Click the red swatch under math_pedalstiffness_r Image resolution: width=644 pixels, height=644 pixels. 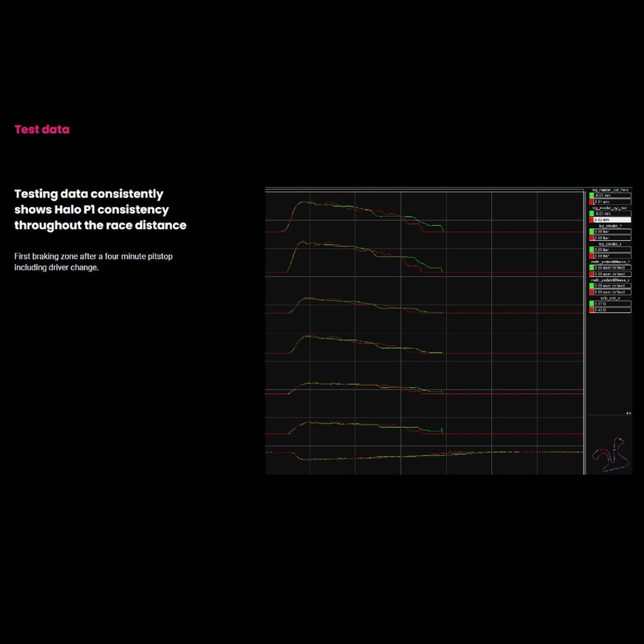coord(591,292)
